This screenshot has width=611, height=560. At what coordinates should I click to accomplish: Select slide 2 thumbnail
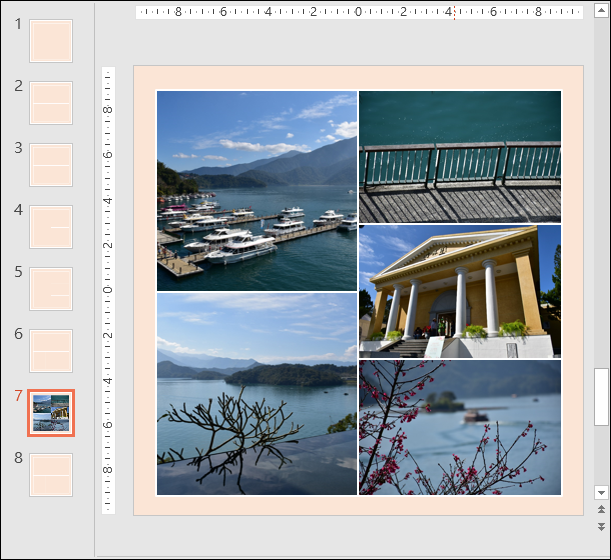pos(51,103)
